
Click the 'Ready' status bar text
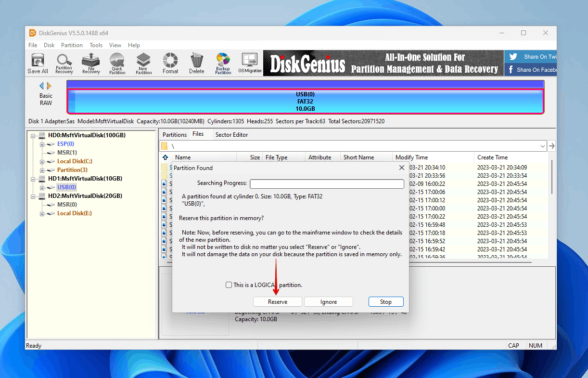click(34, 346)
